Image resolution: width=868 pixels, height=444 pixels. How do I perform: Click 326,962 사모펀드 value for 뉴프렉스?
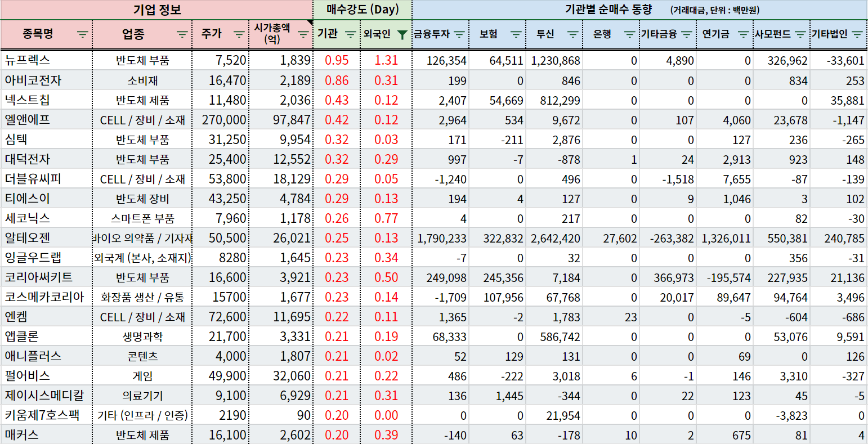(782, 61)
